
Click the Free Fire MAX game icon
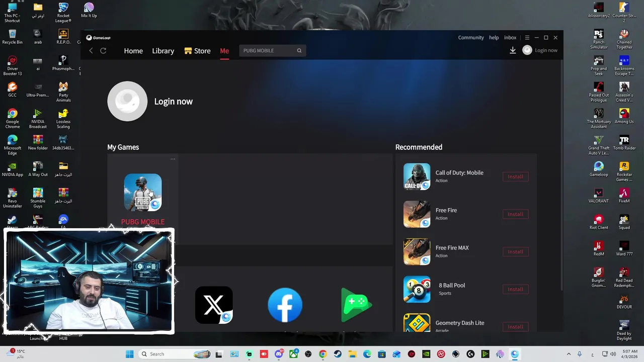point(417,251)
